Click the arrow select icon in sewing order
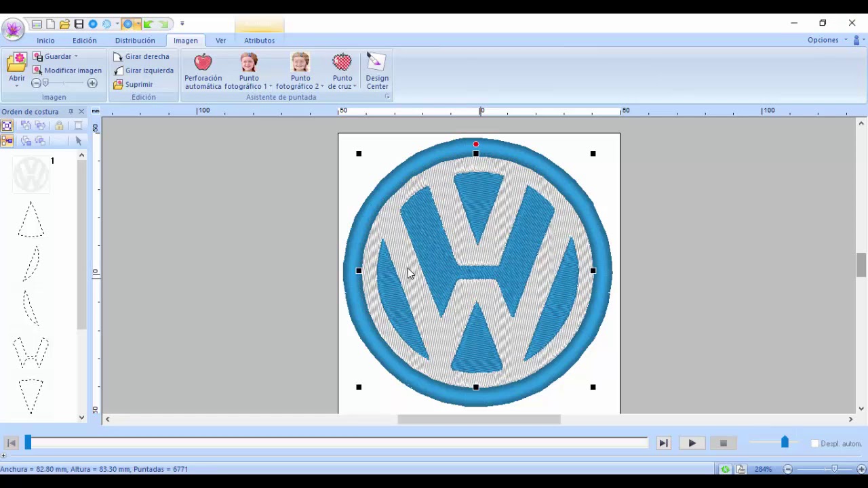Image resolution: width=868 pixels, height=488 pixels. (x=78, y=141)
